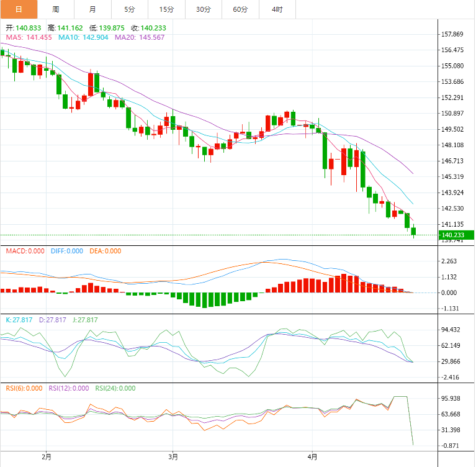Viewport: 476px width, 467px height.
Task: Select the 60分 timeframe tab
Action: [x=240, y=9]
